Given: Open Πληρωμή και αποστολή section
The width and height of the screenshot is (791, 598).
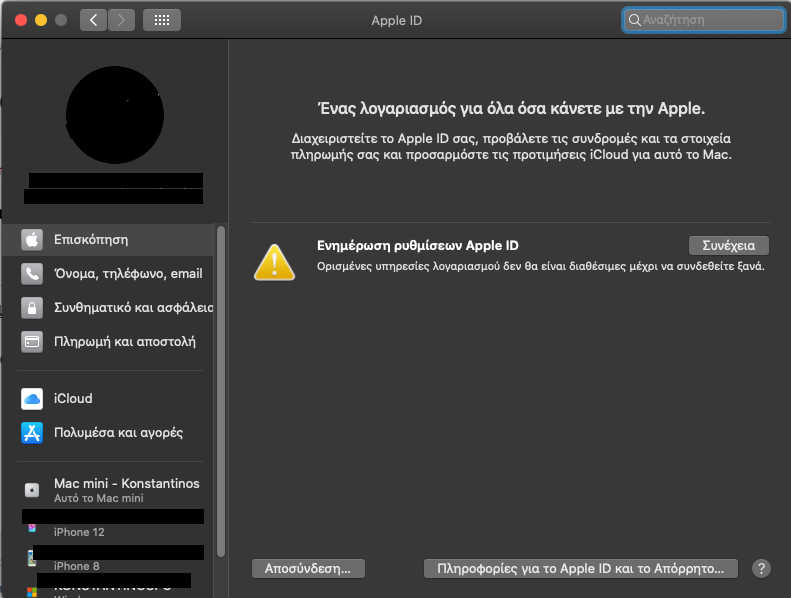Looking at the screenshot, I should coord(108,342).
